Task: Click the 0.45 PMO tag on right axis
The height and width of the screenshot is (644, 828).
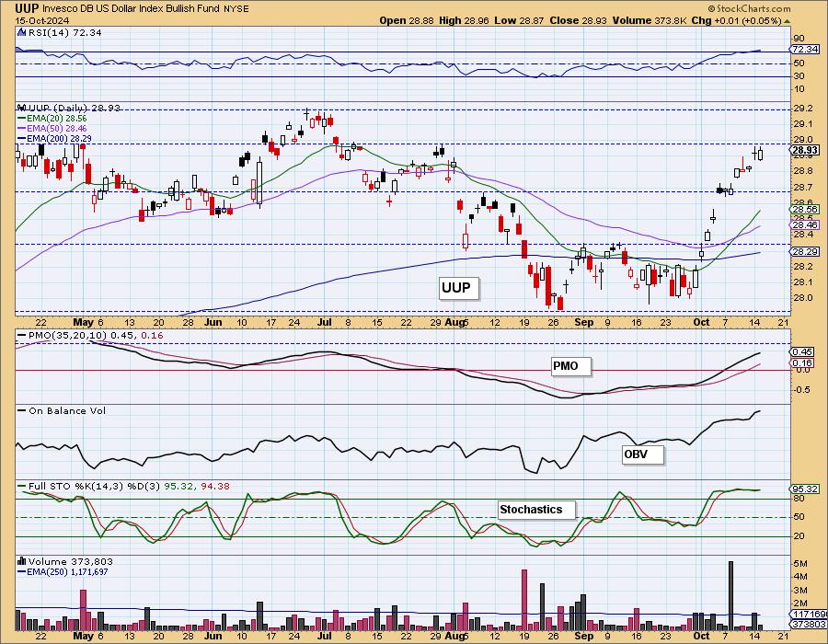Action: coord(802,351)
